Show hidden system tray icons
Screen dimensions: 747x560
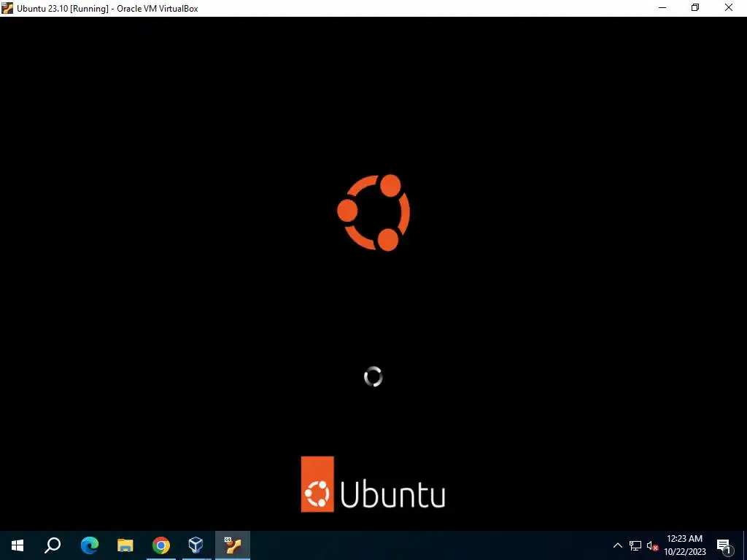tap(617, 545)
